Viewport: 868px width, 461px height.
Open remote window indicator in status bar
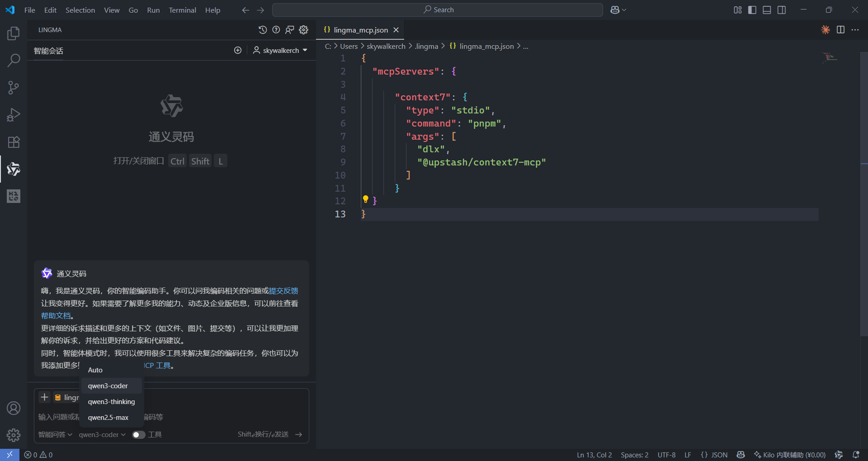click(x=9, y=455)
